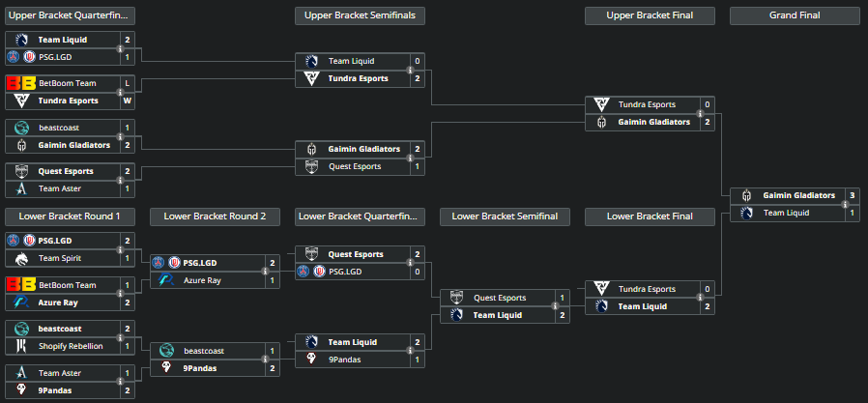
Task: Click beastcoast logo in Lower Bracket Round 2
Action: pyautogui.click(x=166, y=350)
